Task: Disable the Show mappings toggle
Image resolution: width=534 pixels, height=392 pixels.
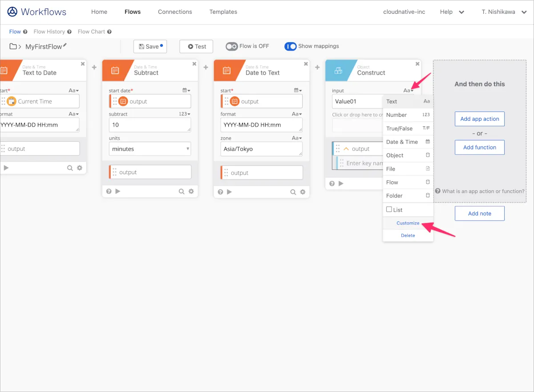Action: 291,46
